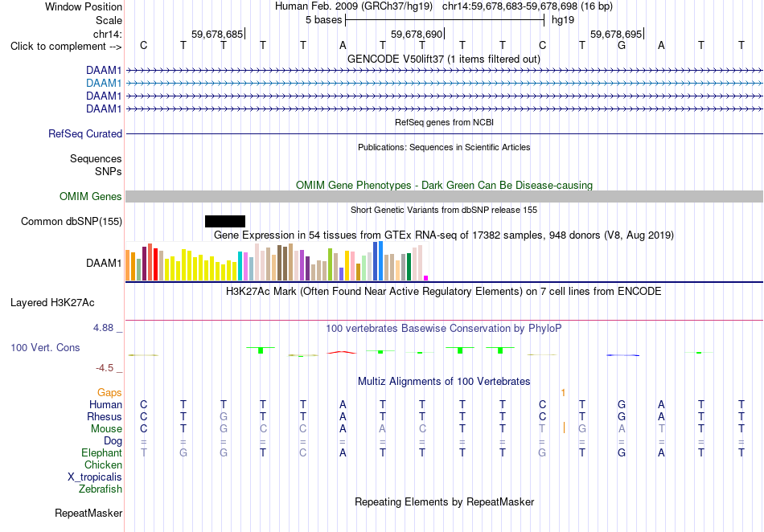Image resolution: width=764 pixels, height=532 pixels.
Task: Select the Chicken alignment row label
Action: [x=103, y=464]
